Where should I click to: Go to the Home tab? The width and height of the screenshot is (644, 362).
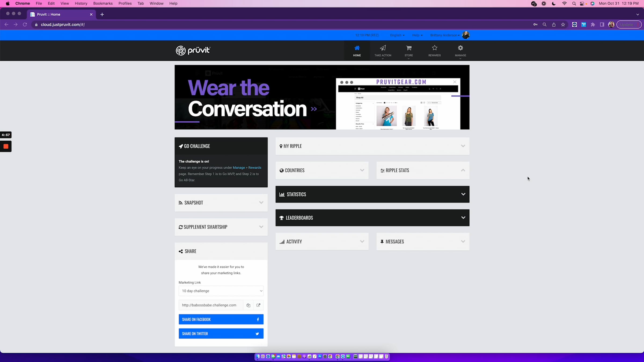(x=357, y=50)
